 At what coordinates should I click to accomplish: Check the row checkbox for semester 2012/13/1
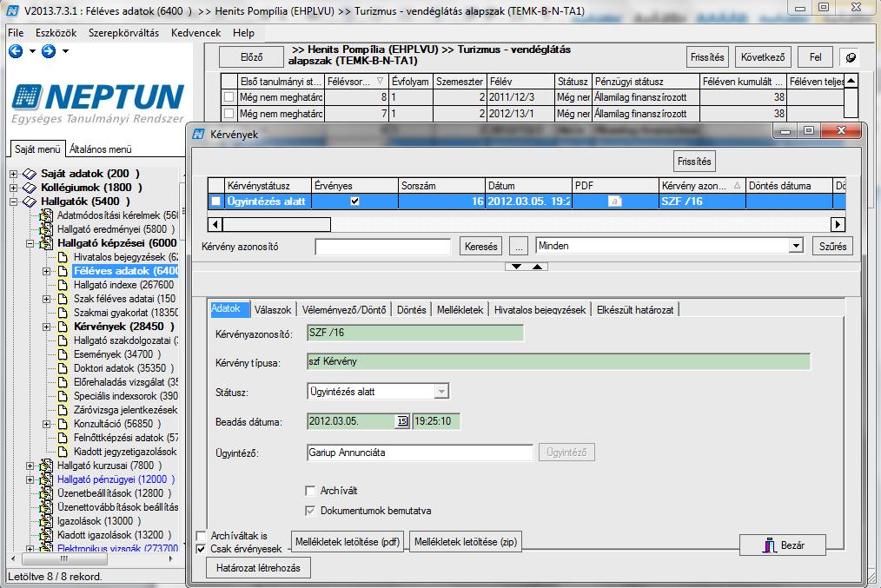click(229, 114)
